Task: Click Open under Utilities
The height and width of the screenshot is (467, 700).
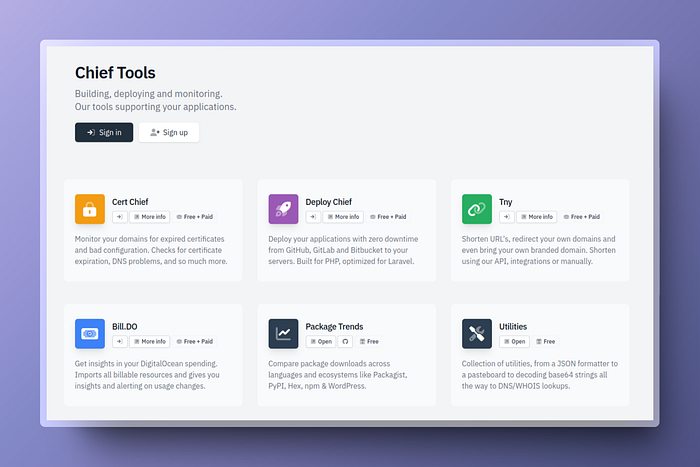Action: (x=514, y=342)
